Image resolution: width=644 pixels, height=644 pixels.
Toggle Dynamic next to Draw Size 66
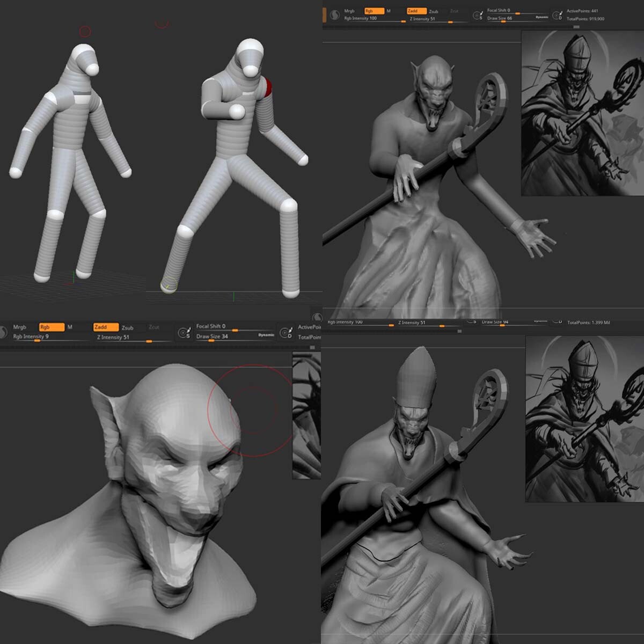point(541,17)
